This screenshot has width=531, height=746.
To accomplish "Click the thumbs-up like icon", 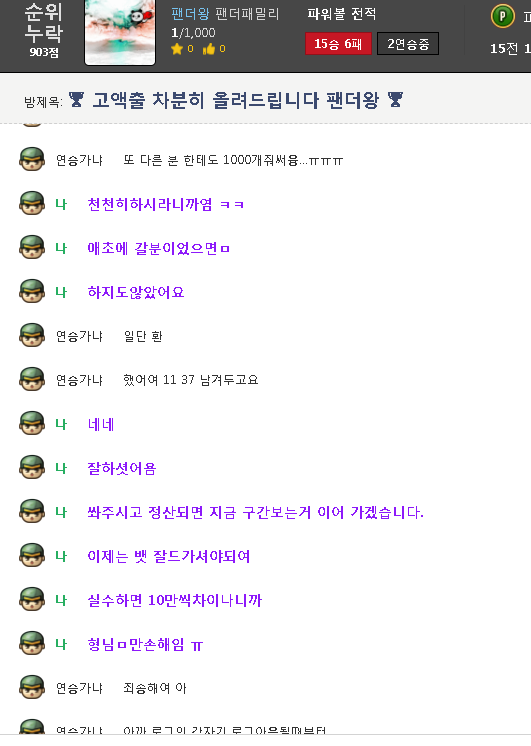I will click(x=209, y=49).
